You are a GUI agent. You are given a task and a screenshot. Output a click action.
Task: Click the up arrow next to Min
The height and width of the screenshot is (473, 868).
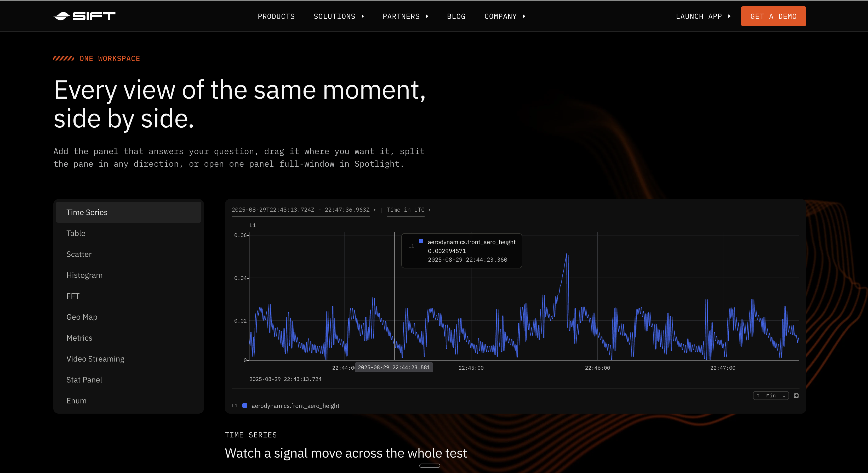(758, 396)
